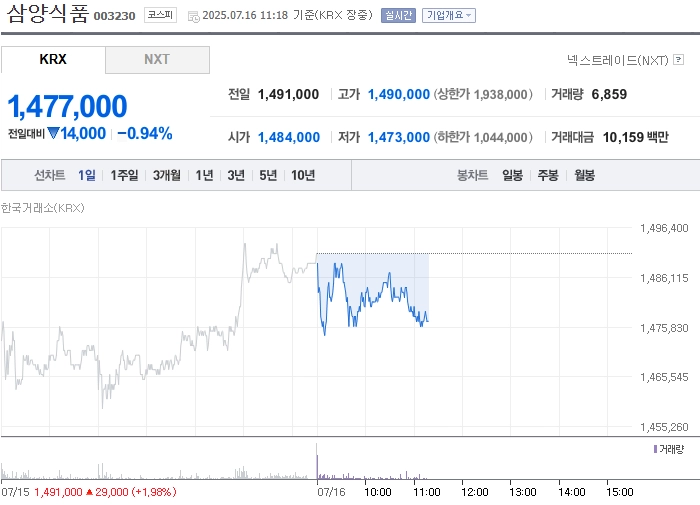Click the 07/15 close 1,491,000 text
Screen dimensions: 700x505
point(58,492)
